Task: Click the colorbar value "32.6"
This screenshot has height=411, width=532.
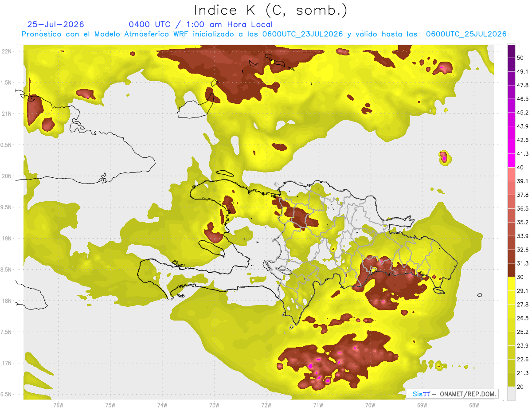Action: click(523, 250)
